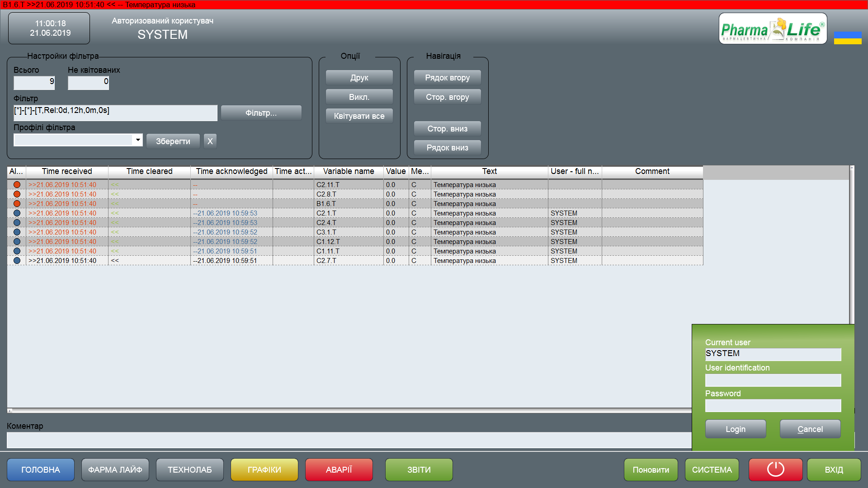The height and width of the screenshot is (488, 868).
Task: Click the Ukrainian flag language icon
Action: 847,38
